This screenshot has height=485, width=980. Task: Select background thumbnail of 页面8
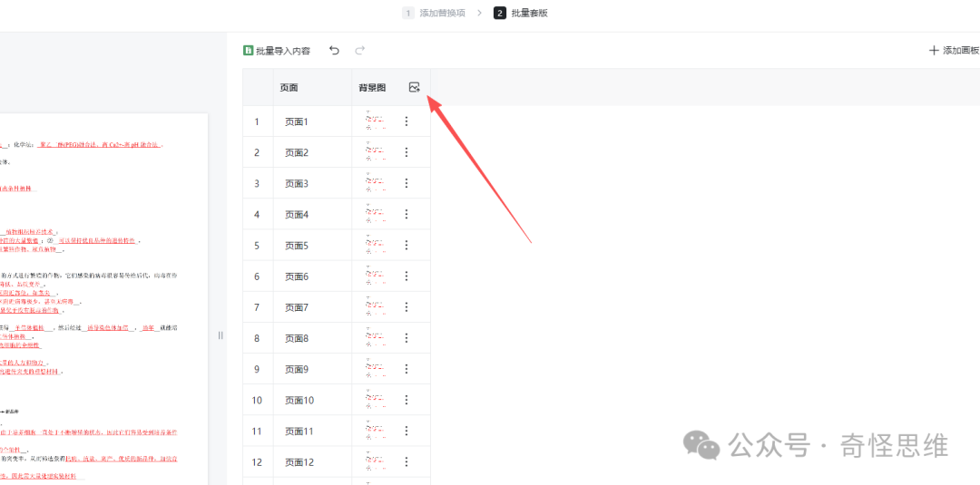tap(376, 338)
